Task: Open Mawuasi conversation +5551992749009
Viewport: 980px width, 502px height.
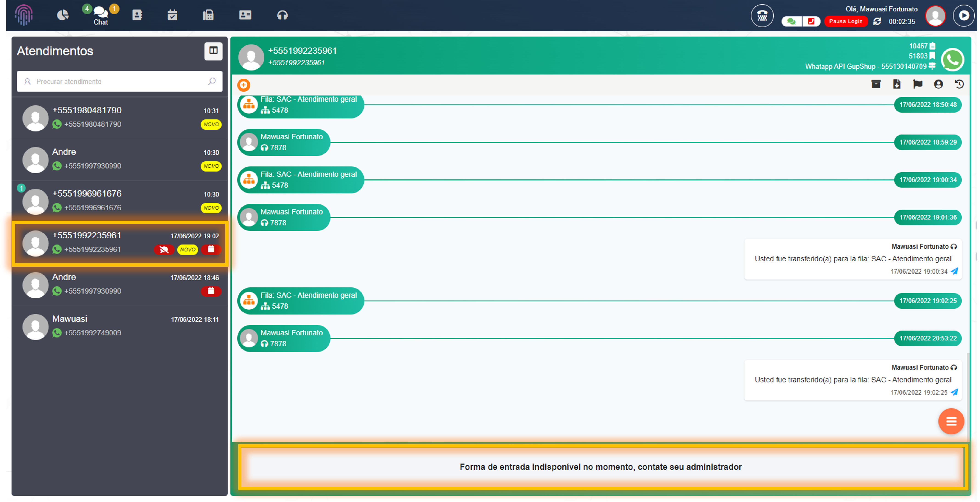Action: coord(119,326)
